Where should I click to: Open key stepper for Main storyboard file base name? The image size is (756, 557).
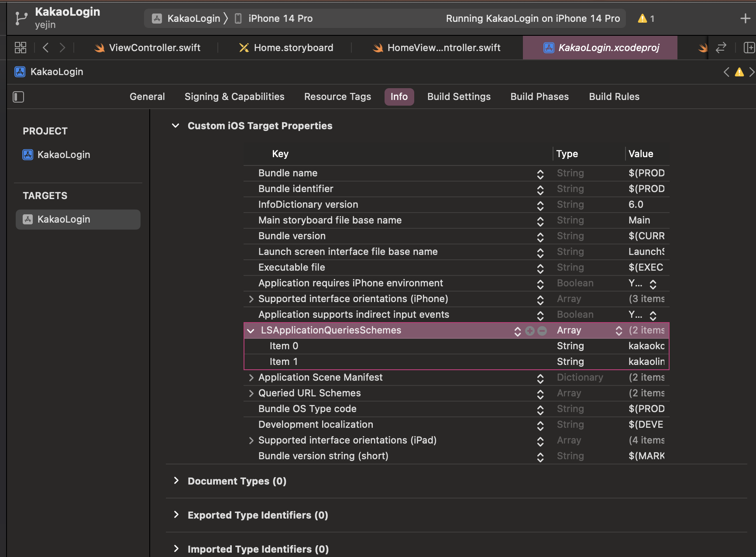coord(540,221)
